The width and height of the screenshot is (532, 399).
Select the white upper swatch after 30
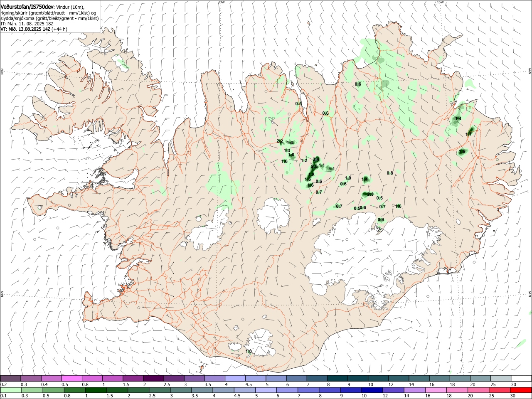coord(521,379)
